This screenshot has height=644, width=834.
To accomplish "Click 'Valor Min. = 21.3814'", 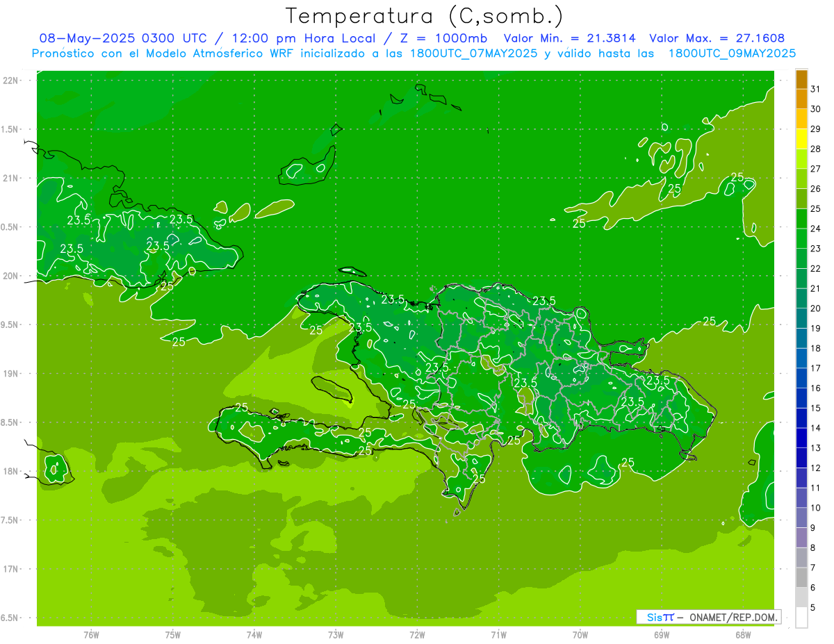I will click(x=570, y=38).
